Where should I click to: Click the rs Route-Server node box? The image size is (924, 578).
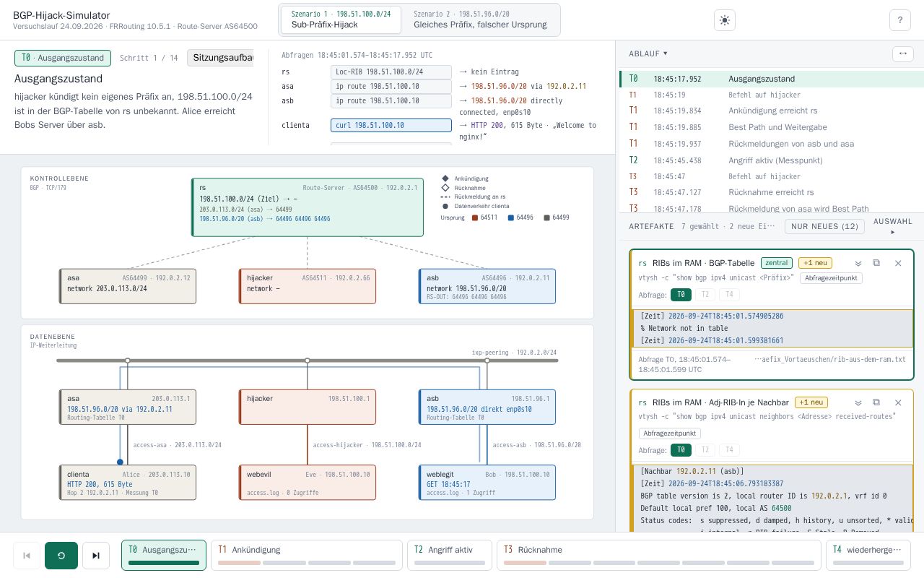click(x=308, y=207)
